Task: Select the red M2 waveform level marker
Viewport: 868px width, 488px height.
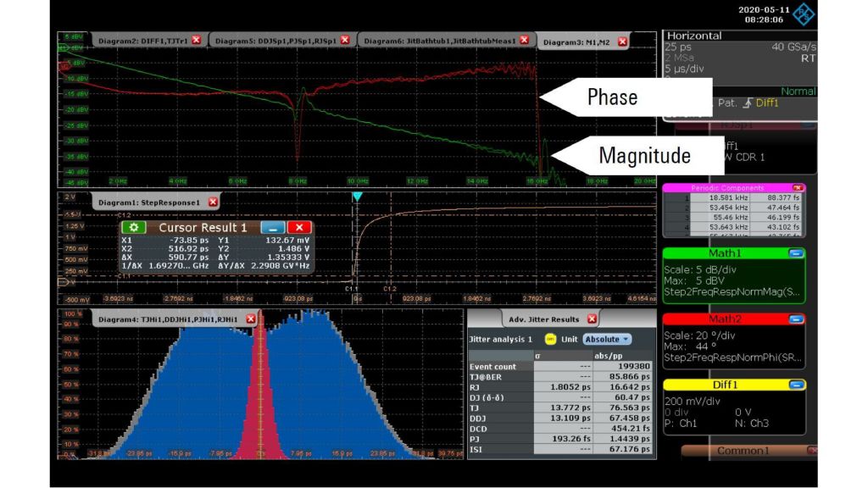Action: coord(64,66)
